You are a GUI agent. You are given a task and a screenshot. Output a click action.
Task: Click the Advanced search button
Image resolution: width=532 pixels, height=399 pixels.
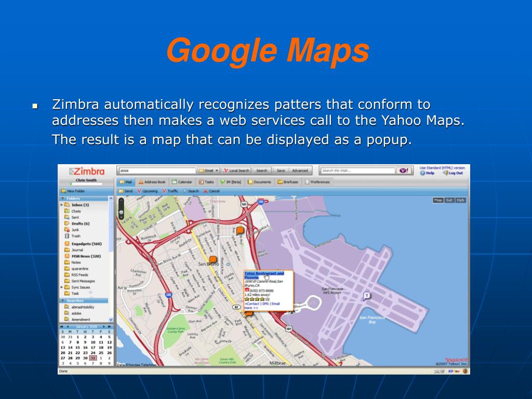(300, 170)
